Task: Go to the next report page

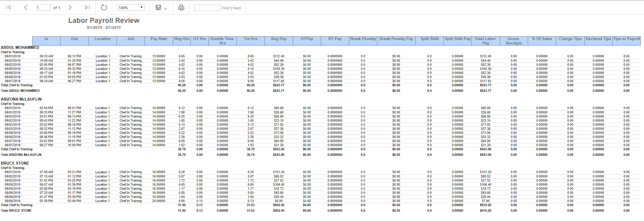Action: (70, 8)
